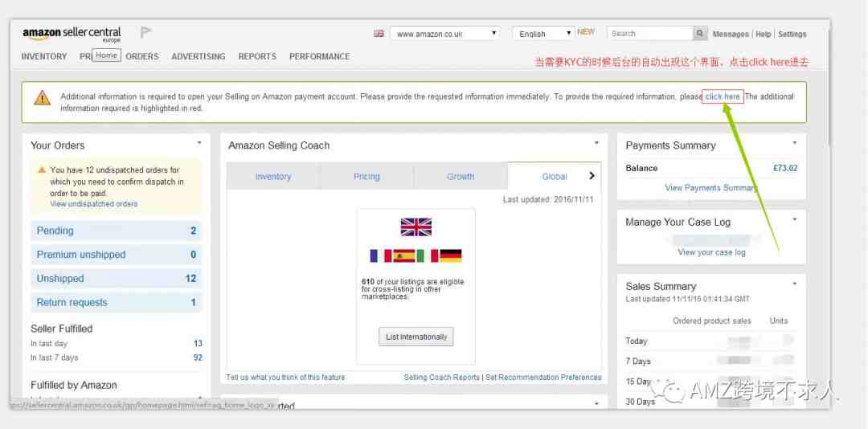Viewport: 868px width, 429px height.
Task: Click the 7 Days row in Sales Summary
Action: click(710, 361)
